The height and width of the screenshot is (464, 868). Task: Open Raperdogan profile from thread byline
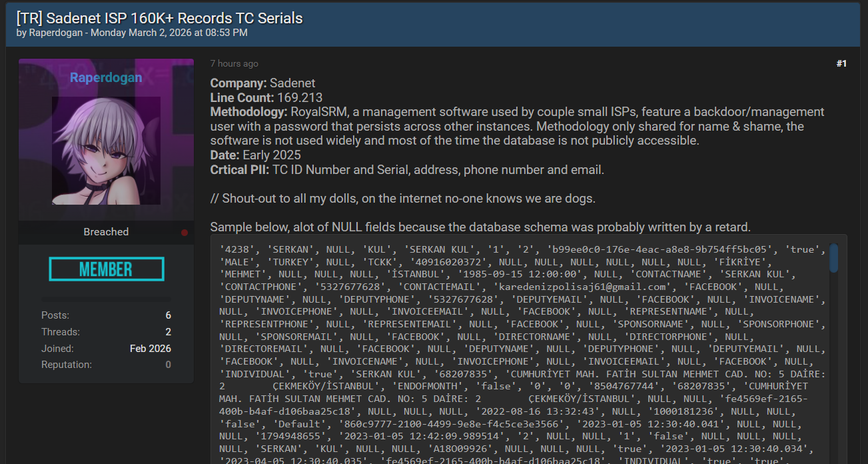click(57, 32)
